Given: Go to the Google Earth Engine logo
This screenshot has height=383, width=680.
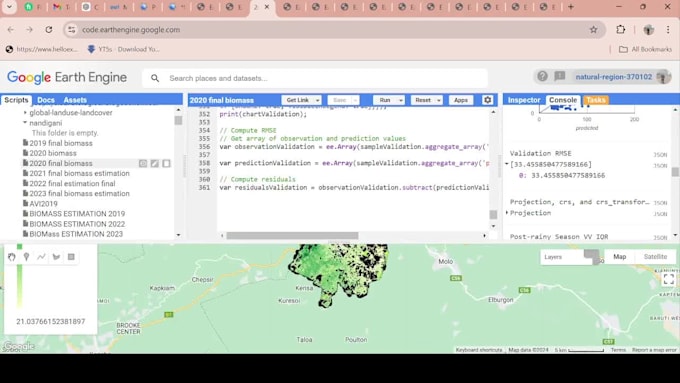Looking at the screenshot, I should click(67, 77).
